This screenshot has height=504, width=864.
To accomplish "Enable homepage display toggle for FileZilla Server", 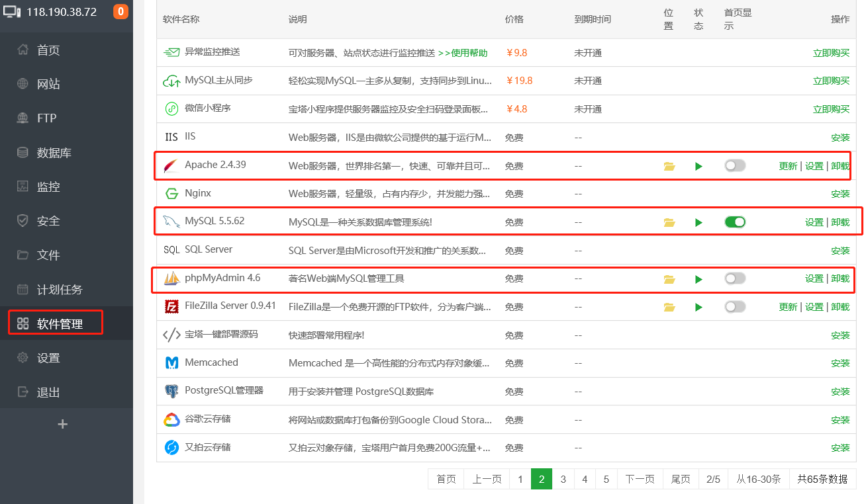I will coord(735,307).
